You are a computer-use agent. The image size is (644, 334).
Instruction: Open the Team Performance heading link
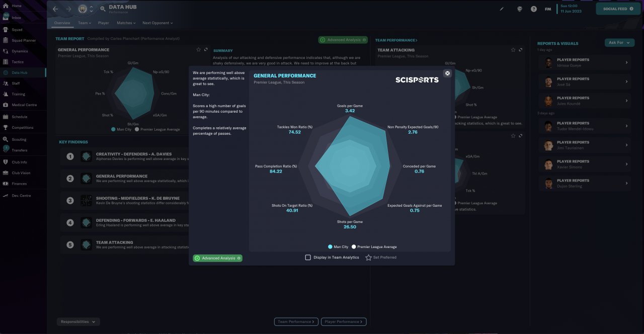click(396, 40)
